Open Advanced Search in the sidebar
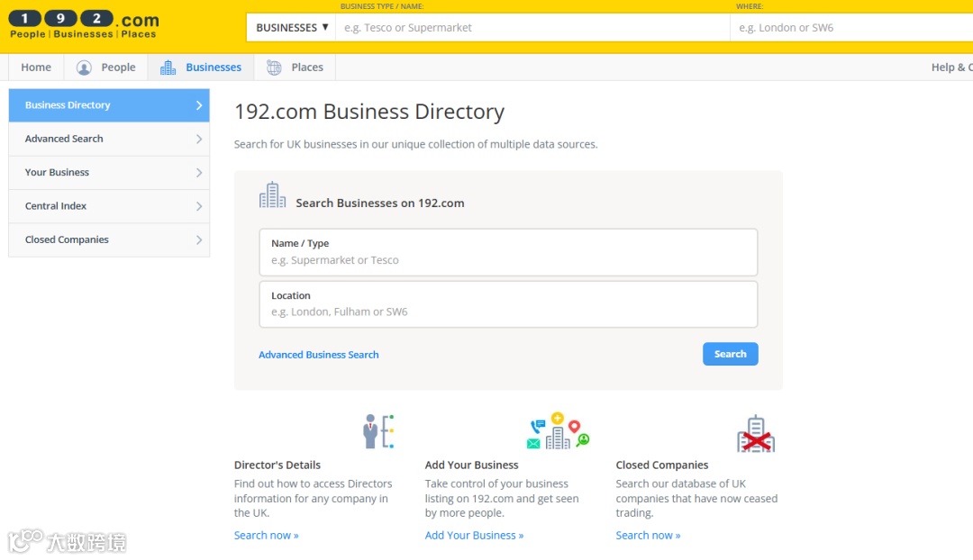The width and height of the screenshot is (973, 560). (x=109, y=139)
